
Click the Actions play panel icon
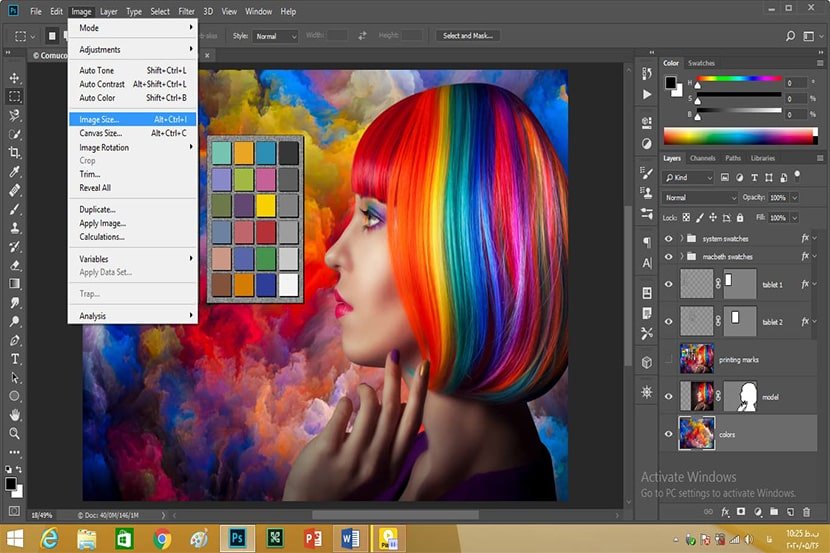(x=647, y=95)
